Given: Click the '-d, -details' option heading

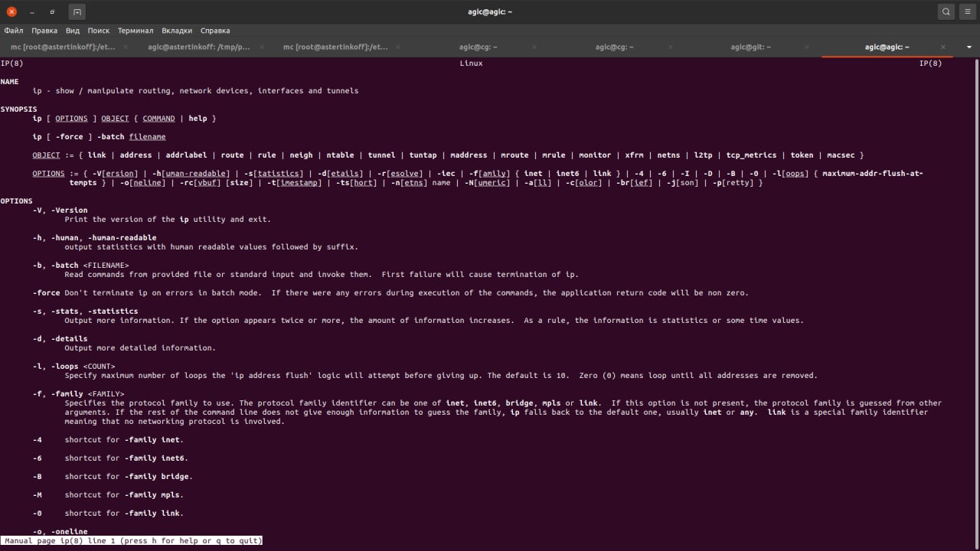Looking at the screenshot, I should tap(60, 339).
